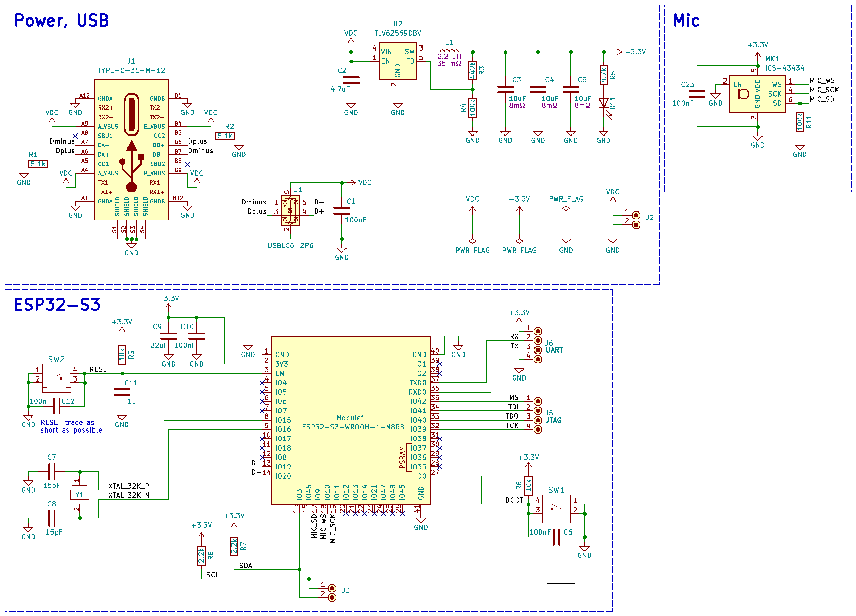Select the "2.2 uH 35 mΩ" inductor value text
The height and width of the screenshot is (616, 856).
pyautogui.click(x=449, y=60)
